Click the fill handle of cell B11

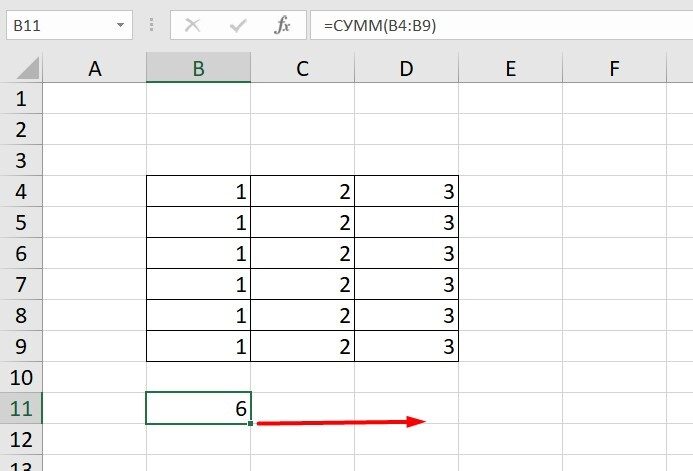251,424
